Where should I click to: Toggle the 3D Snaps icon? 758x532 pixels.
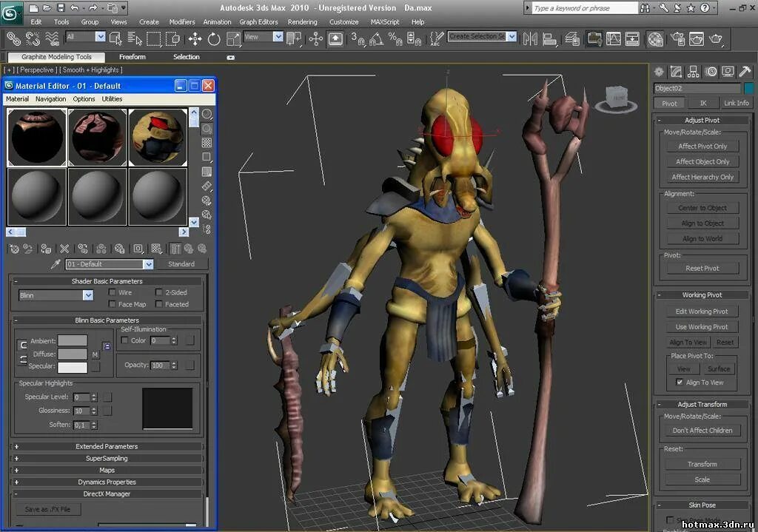click(x=358, y=39)
